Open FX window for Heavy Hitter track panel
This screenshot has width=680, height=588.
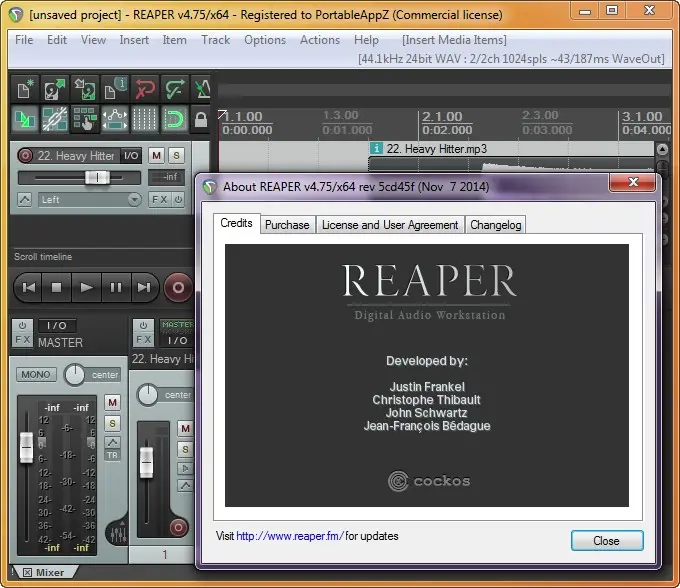(x=160, y=200)
